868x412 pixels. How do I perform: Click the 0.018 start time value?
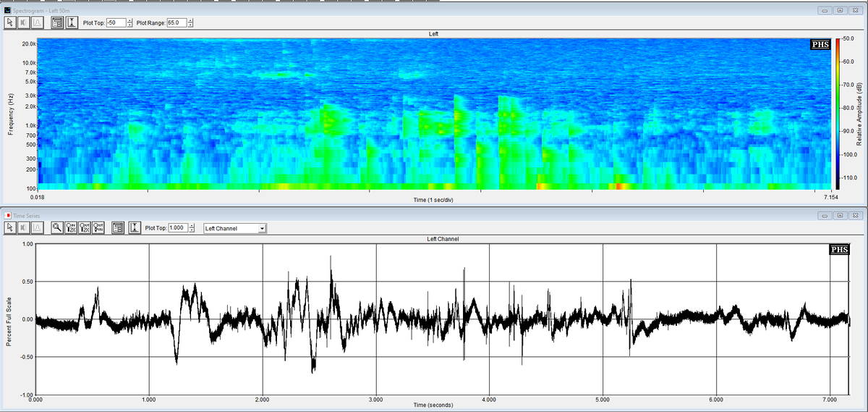click(38, 196)
